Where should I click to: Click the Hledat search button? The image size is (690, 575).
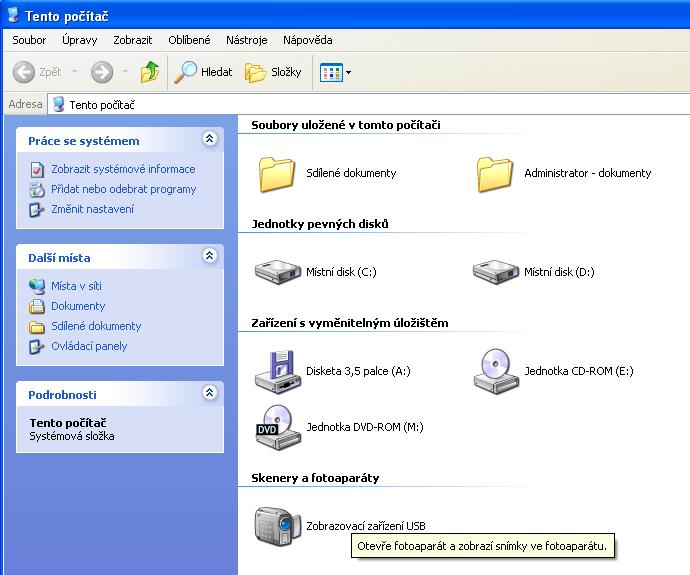click(204, 72)
